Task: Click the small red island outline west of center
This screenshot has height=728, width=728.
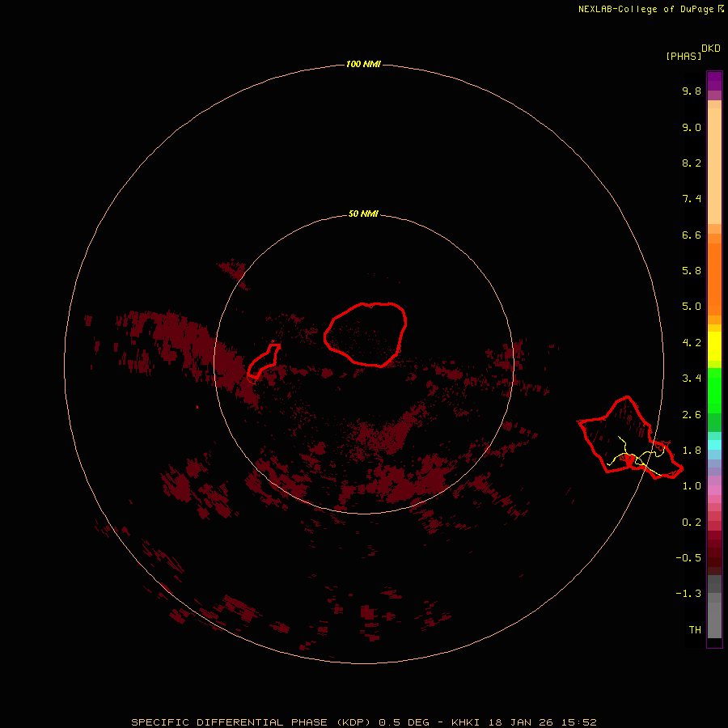Action: coord(263,361)
